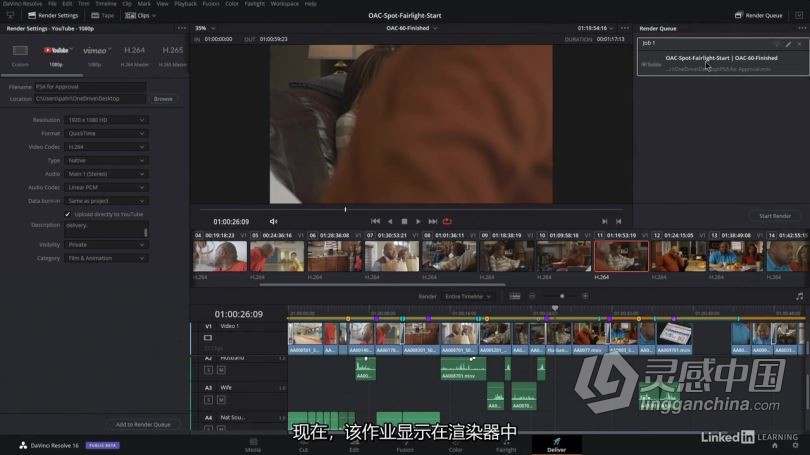Open the Data burn-in dropdown

tap(106, 201)
